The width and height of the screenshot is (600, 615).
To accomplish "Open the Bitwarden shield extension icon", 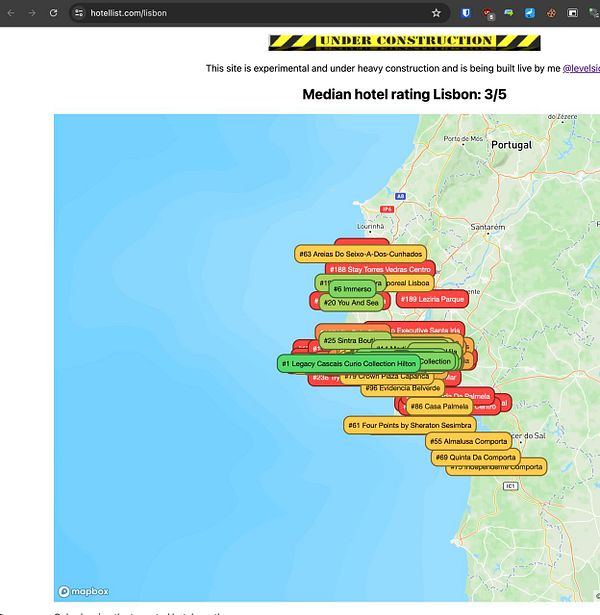I will (465, 13).
